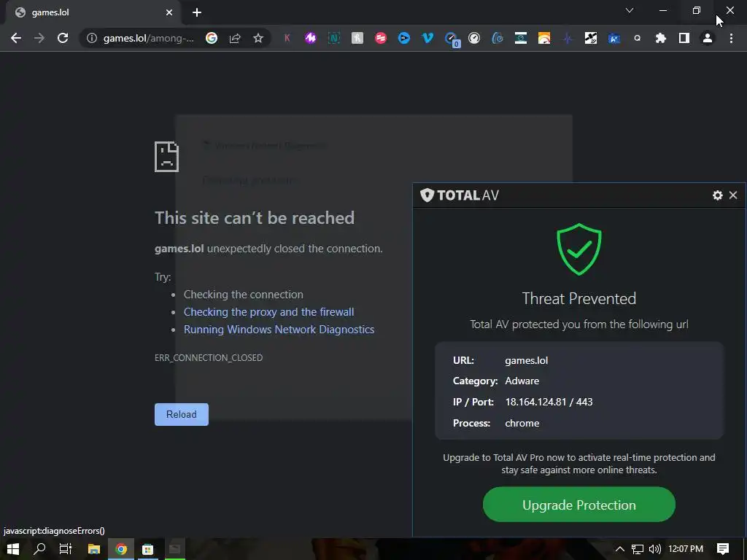
Task: Click the address bar URL field
Action: point(149,38)
